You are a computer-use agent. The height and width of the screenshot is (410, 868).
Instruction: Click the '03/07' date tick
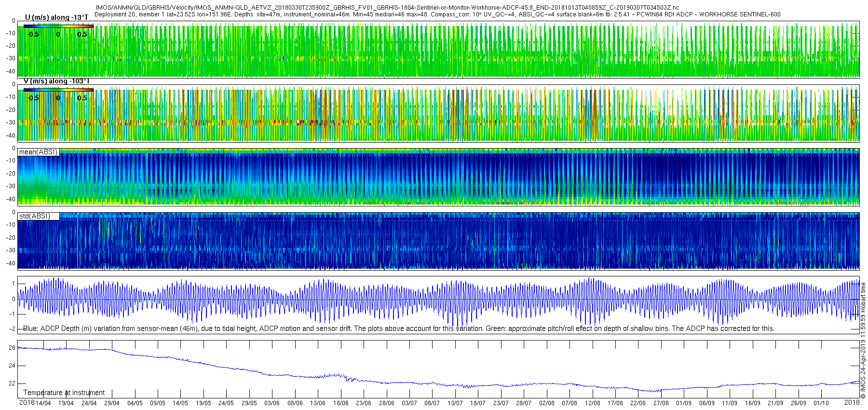[409, 403]
